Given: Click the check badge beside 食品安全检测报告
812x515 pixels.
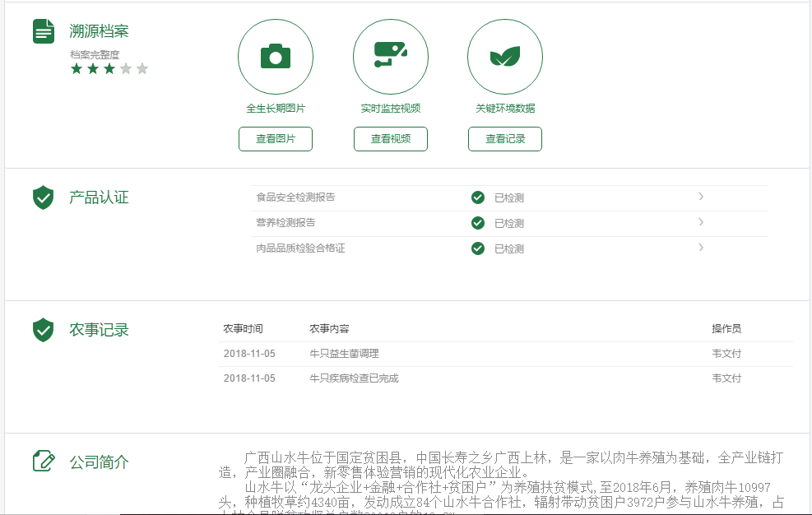Looking at the screenshot, I should click(478, 197).
